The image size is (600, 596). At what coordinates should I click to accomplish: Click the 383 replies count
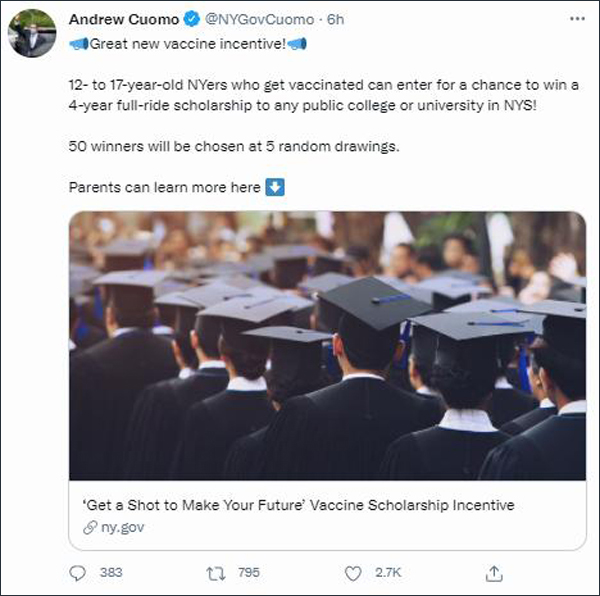(x=111, y=572)
